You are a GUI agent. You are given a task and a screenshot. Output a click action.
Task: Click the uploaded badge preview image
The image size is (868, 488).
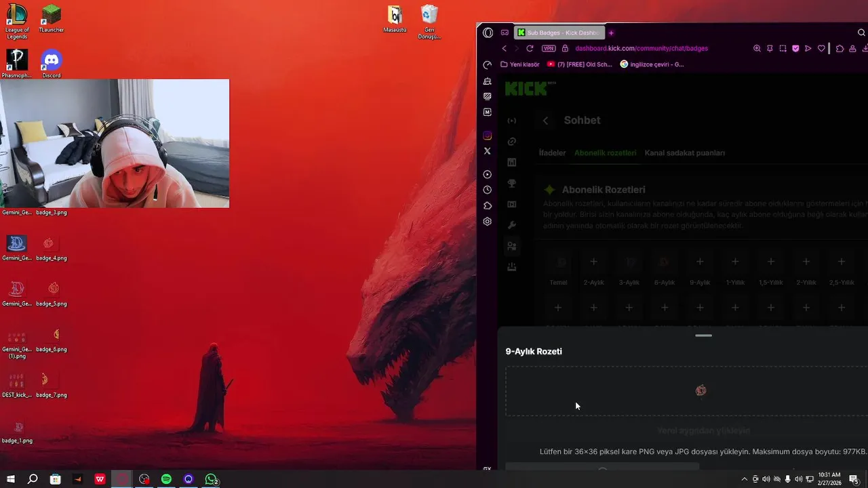coord(701,390)
